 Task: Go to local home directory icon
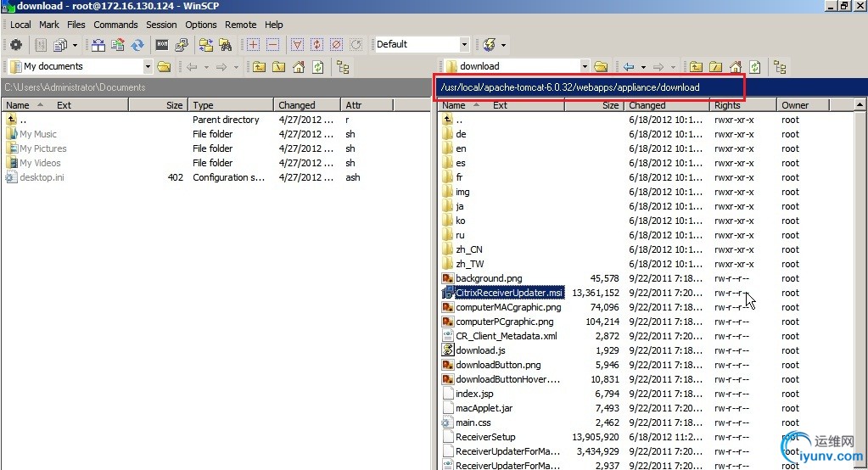point(299,67)
